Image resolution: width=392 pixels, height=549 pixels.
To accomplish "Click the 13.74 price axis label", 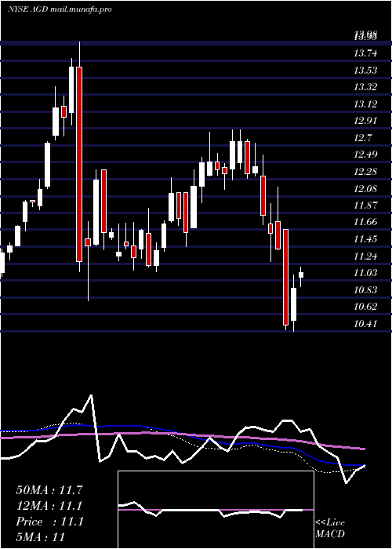I will tap(366, 53).
